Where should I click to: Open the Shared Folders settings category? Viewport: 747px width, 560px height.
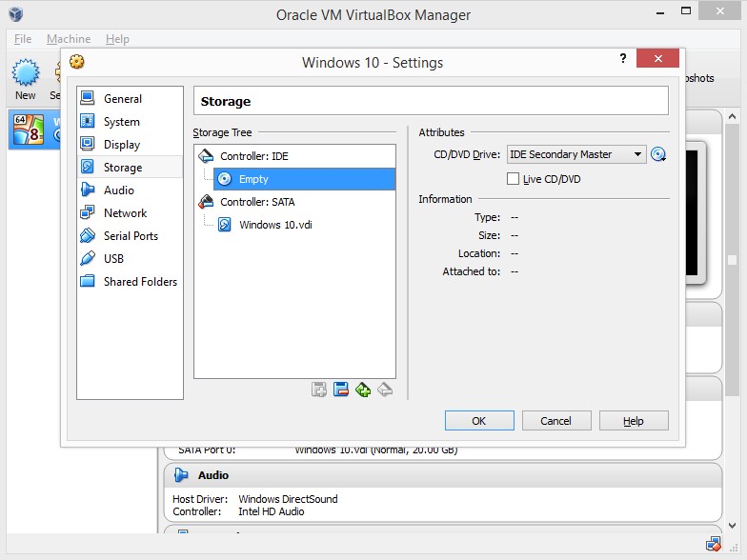tap(130, 282)
